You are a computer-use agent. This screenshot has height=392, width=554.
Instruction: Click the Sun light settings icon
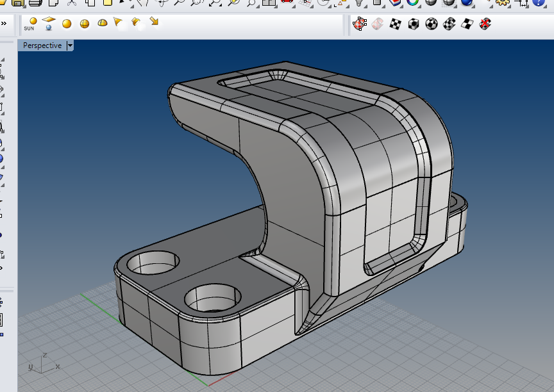(30, 24)
